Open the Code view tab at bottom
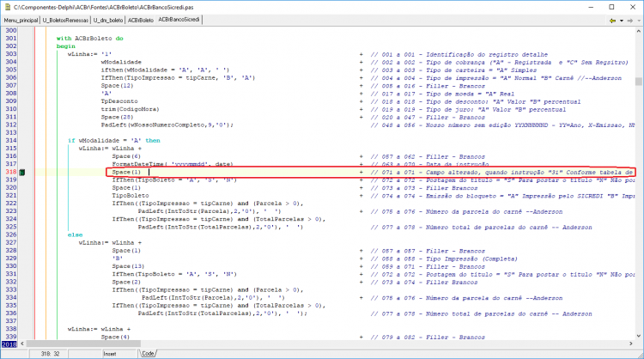644x359 pixels. [148, 354]
